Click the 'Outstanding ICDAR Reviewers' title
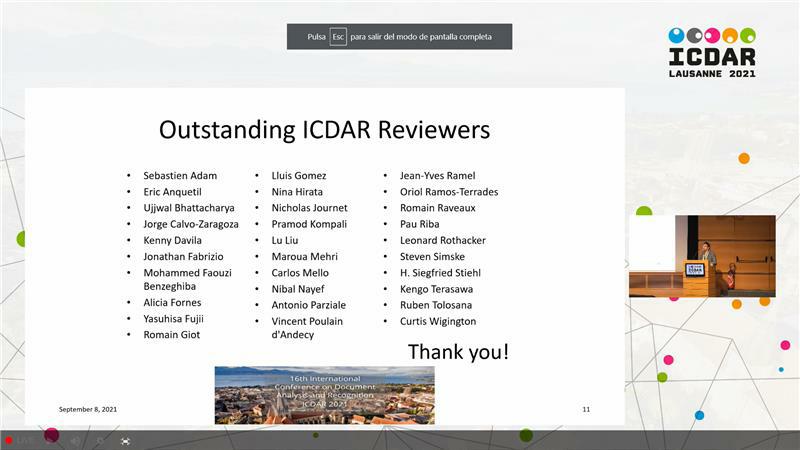Screen dimensions: 800x450 tap(324, 130)
